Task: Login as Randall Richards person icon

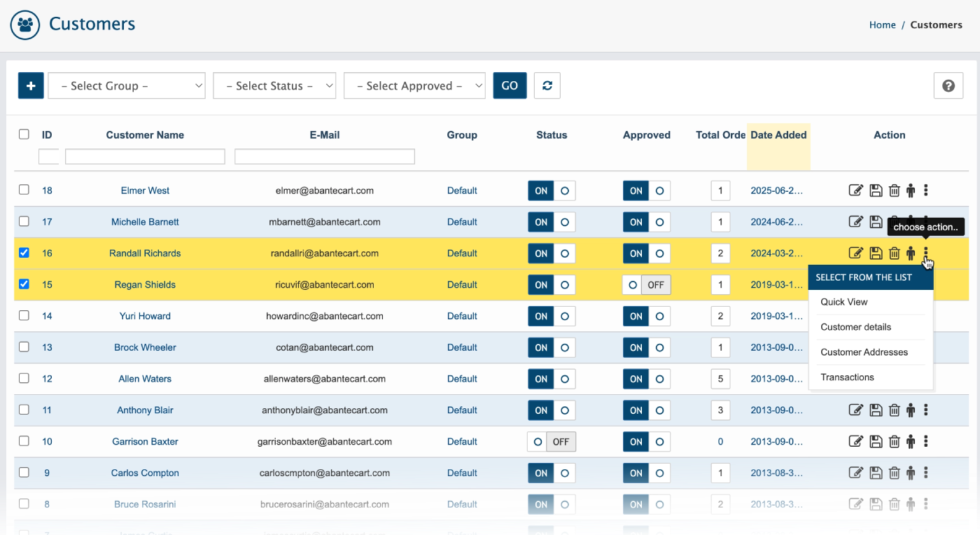Action: coord(911,253)
